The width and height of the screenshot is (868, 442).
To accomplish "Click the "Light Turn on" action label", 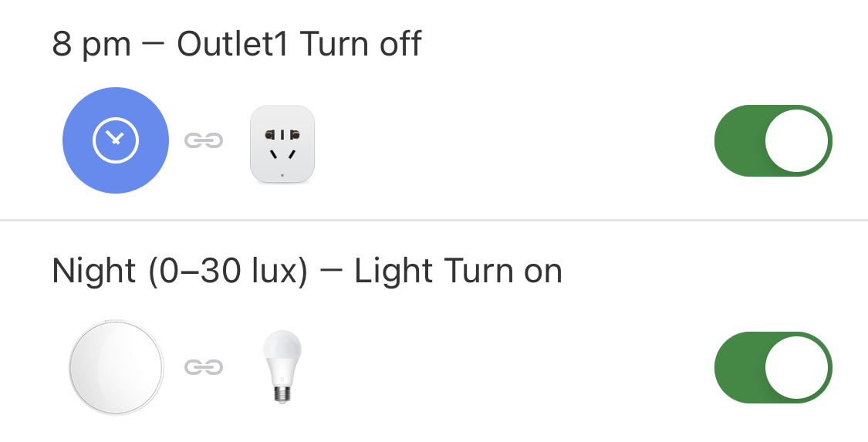I will pos(458,272).
